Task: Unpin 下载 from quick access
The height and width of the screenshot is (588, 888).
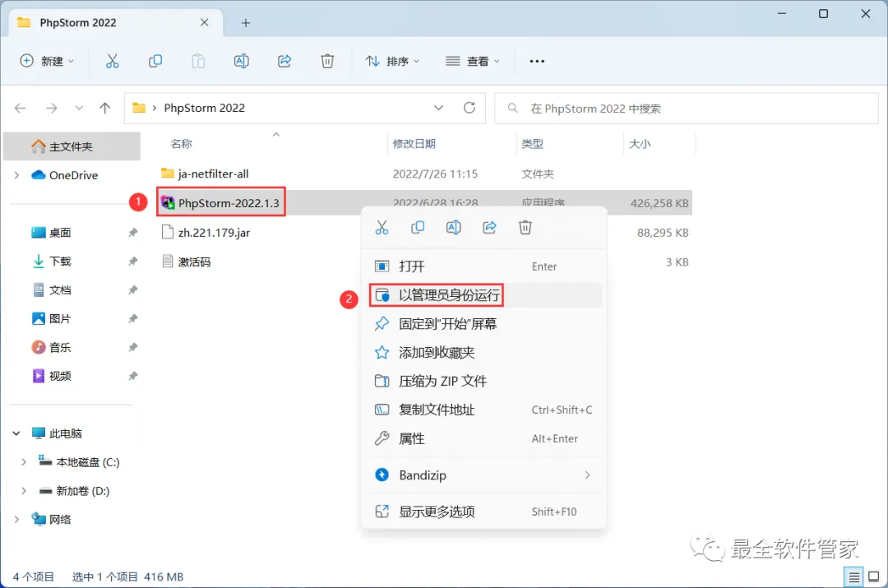Action: pyautogui.click(x=132, y=262)
